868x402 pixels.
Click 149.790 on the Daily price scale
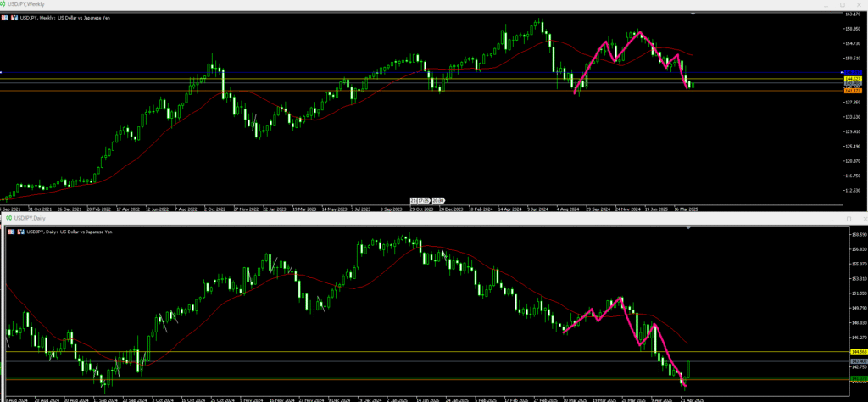tap(859, 308)
